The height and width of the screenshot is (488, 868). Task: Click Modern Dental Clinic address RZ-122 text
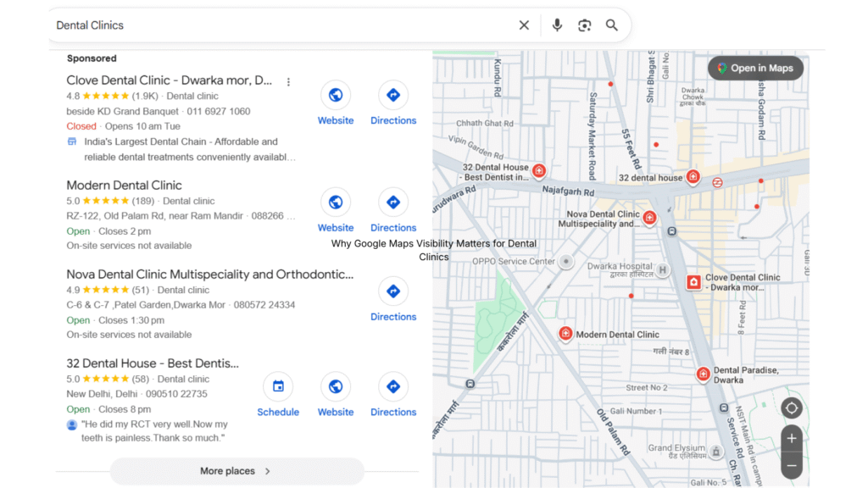click(x=154, y=216)
